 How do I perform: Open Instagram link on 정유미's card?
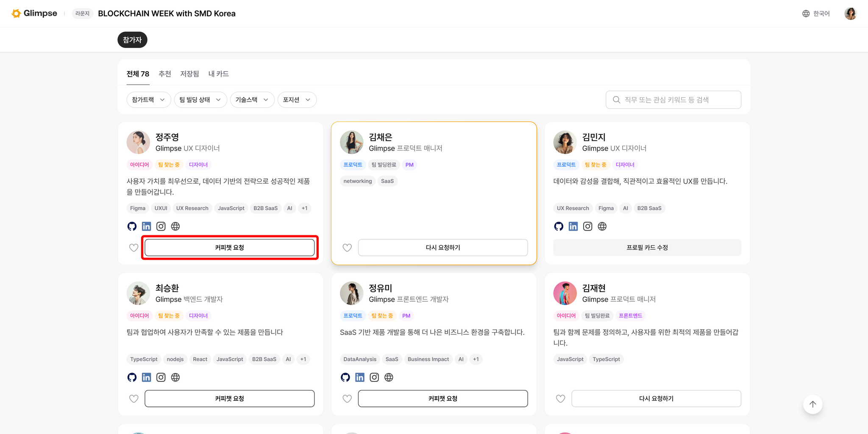coord(374,377)
